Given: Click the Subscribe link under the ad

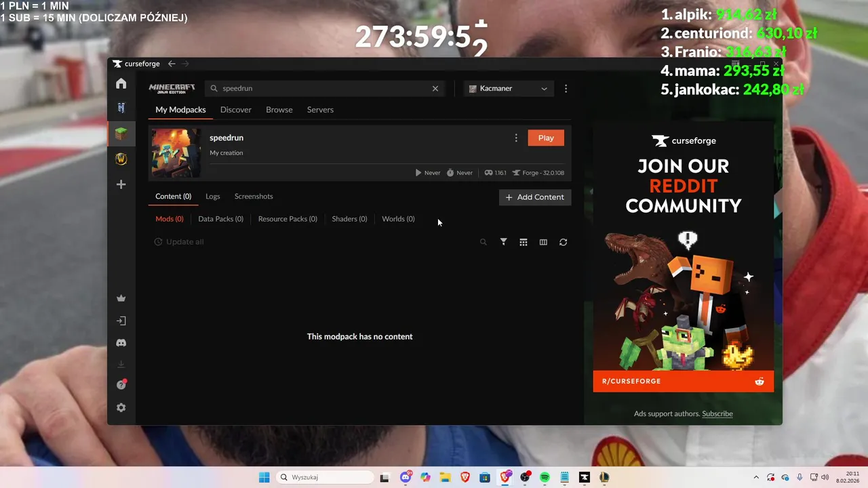Looking at the screenshot, I should tap(717, 413).
